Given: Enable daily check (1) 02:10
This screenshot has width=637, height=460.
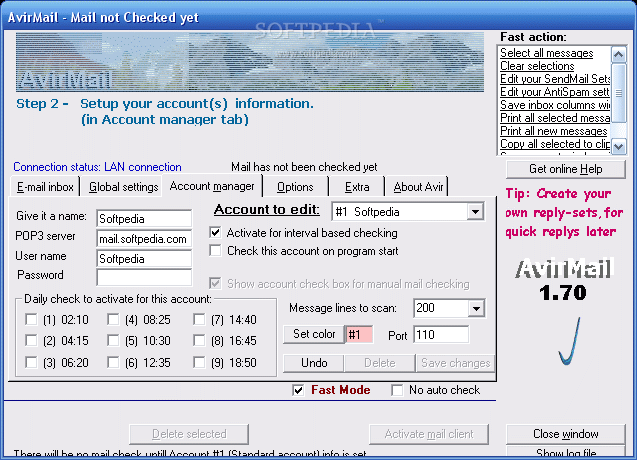Looking at the screenshot, I should tap(31, 319).
